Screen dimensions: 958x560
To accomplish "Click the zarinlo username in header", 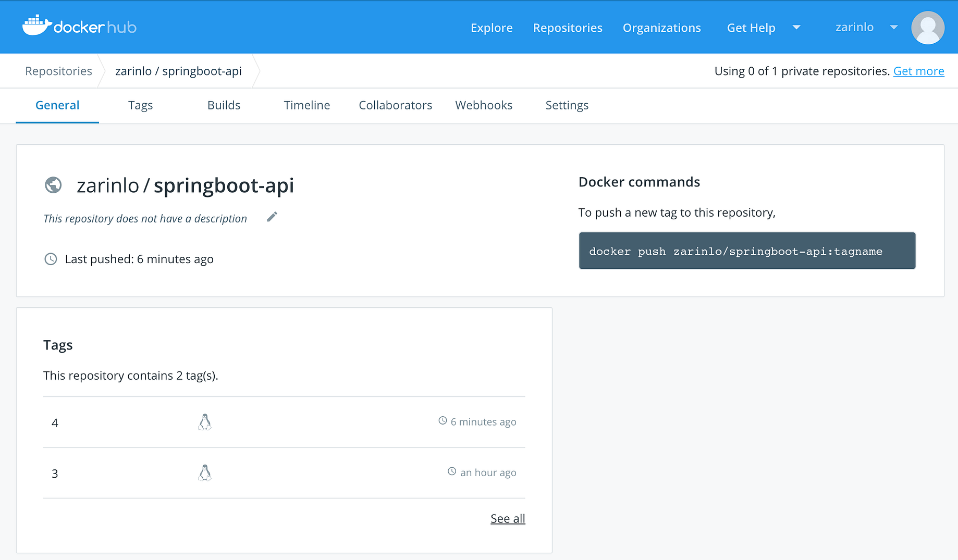I will (854, 27).
